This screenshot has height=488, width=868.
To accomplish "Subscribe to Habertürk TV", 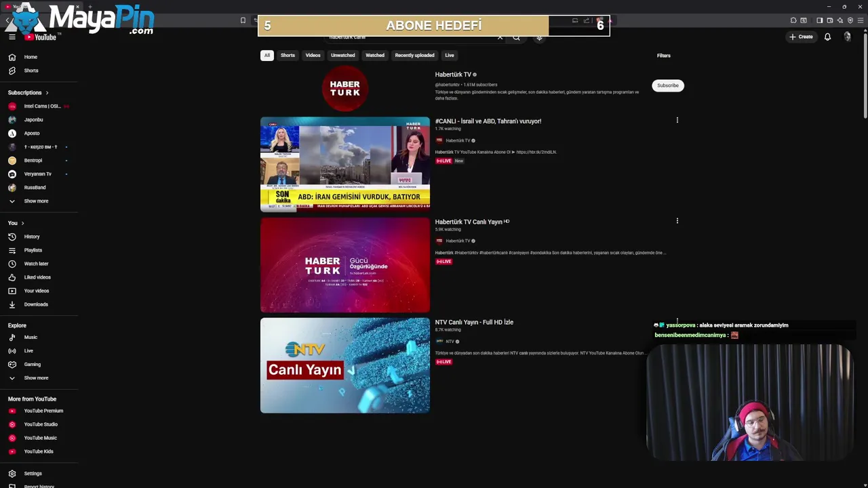I will (x=667, y=85).
